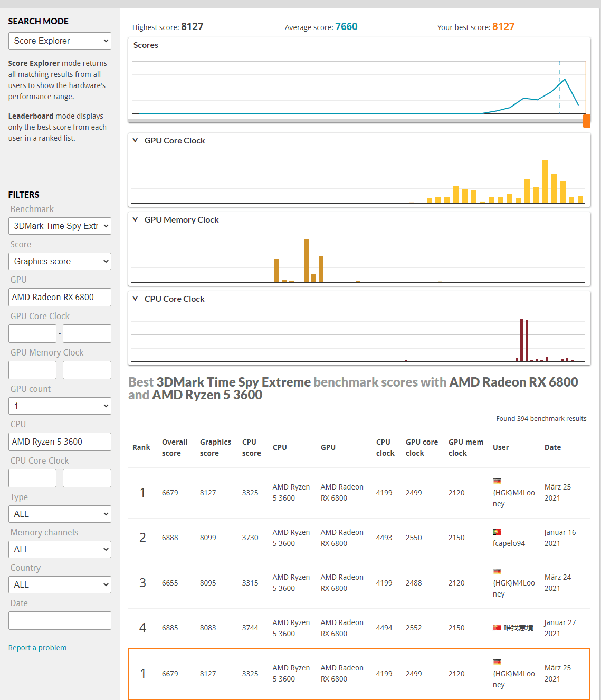Click the German flag icon in the rank 1 row

497,481
